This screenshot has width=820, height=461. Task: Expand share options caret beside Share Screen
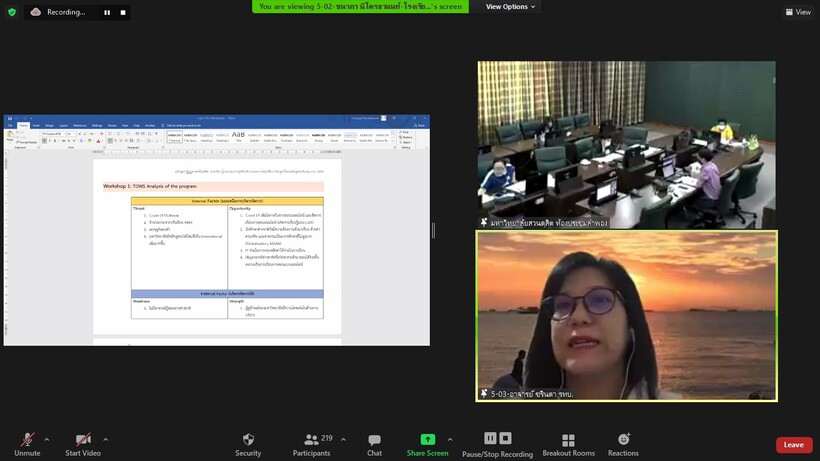coord(450,440)
